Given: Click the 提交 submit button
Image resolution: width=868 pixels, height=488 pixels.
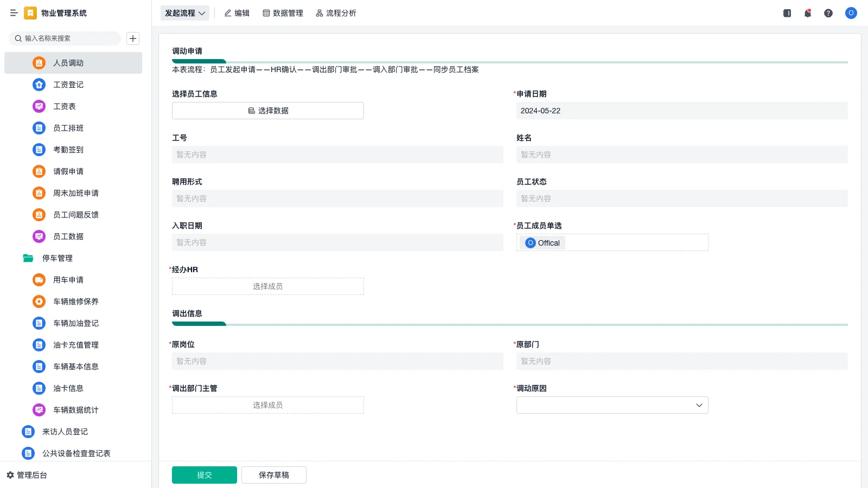Looking at the screenshot, I should pos(204,474).
